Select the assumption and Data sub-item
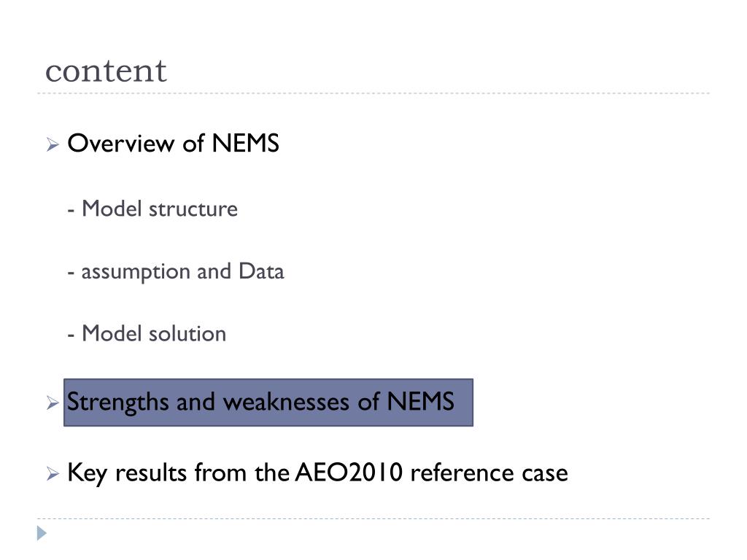747x560 pixels. (x=176, y=272)
